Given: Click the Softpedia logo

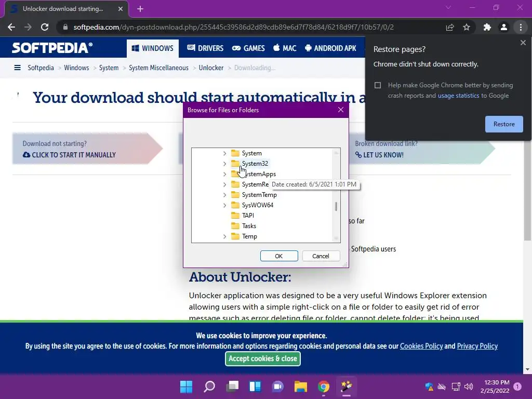Looking at the screenshot, I should (52, 48).
